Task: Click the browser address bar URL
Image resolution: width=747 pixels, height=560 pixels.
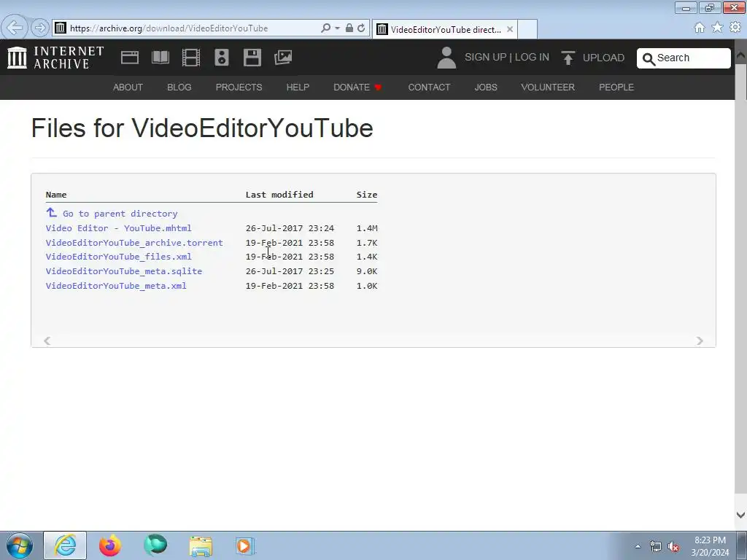Action: (x=169, y=28)
